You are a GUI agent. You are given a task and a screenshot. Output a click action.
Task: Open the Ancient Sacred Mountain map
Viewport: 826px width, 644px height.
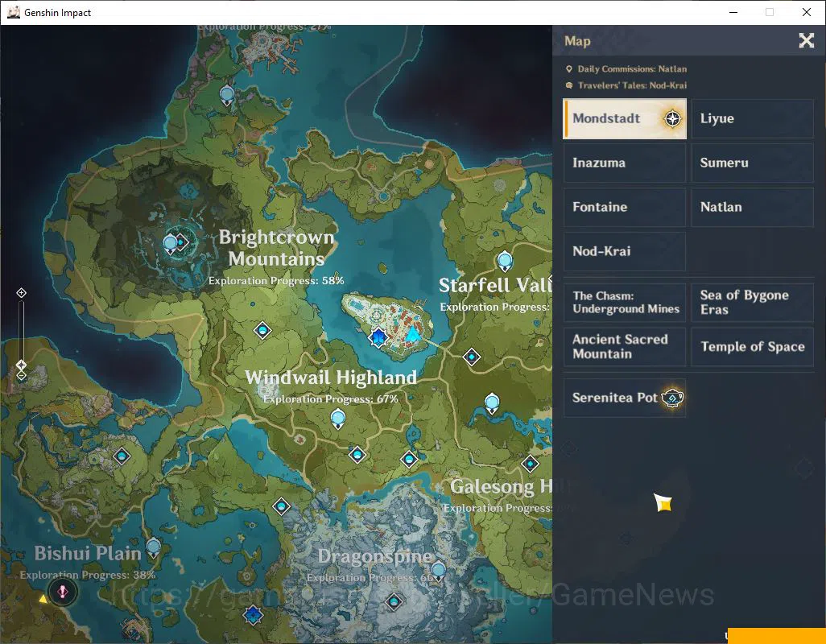(x=625, y=346)
